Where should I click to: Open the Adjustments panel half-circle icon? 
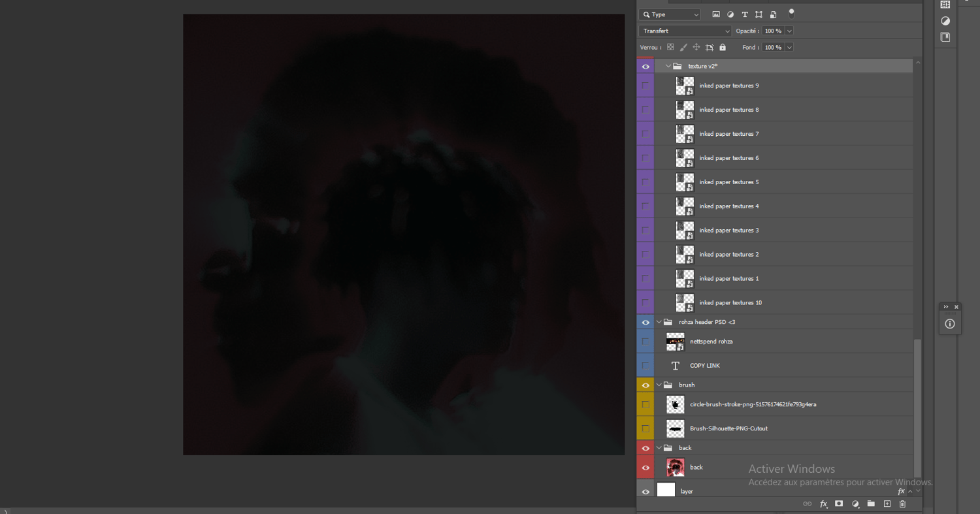pos(945,21)
